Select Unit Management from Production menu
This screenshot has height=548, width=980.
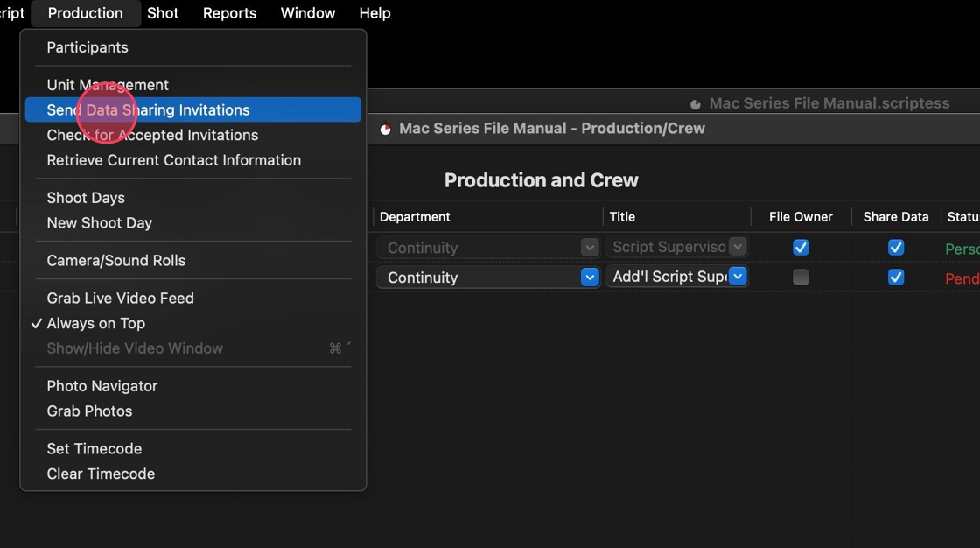[108, 85]
